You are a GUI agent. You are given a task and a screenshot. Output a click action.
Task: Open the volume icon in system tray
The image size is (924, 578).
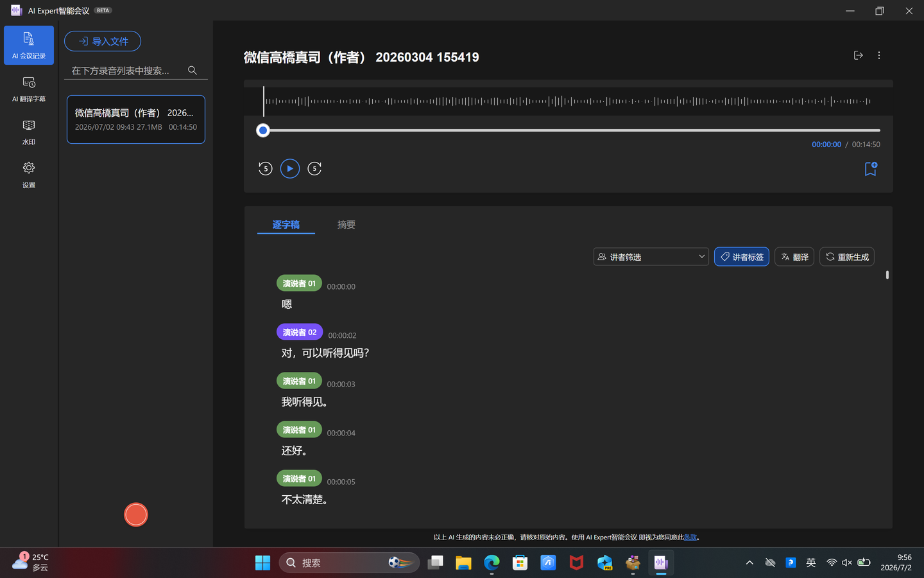pyautogui.click(x=847, y=563)
